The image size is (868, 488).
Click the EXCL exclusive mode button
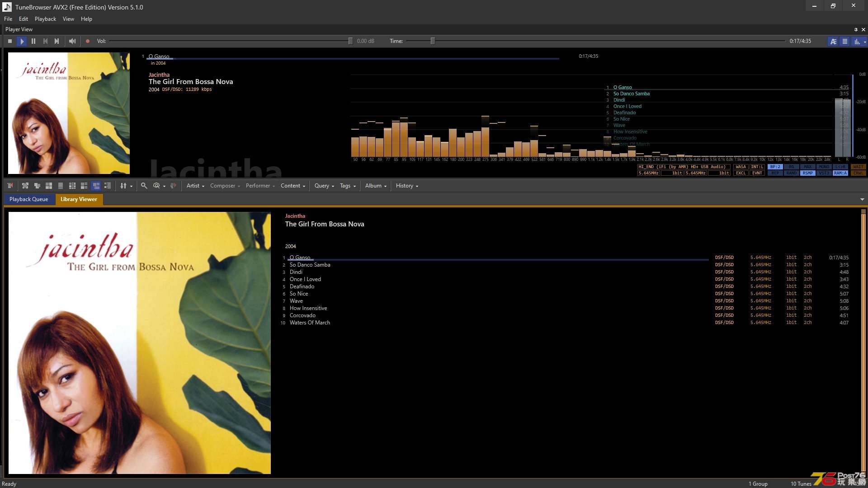(741, 173)
